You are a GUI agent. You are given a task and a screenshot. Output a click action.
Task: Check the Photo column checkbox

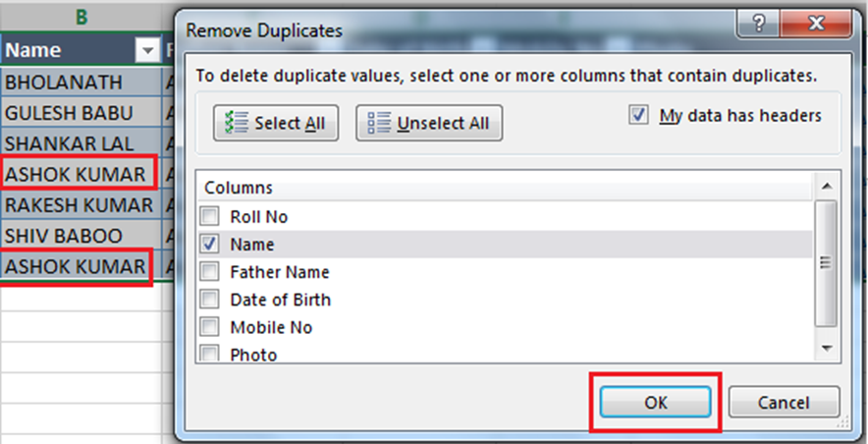pyautogui.click(x=210, y=354)
